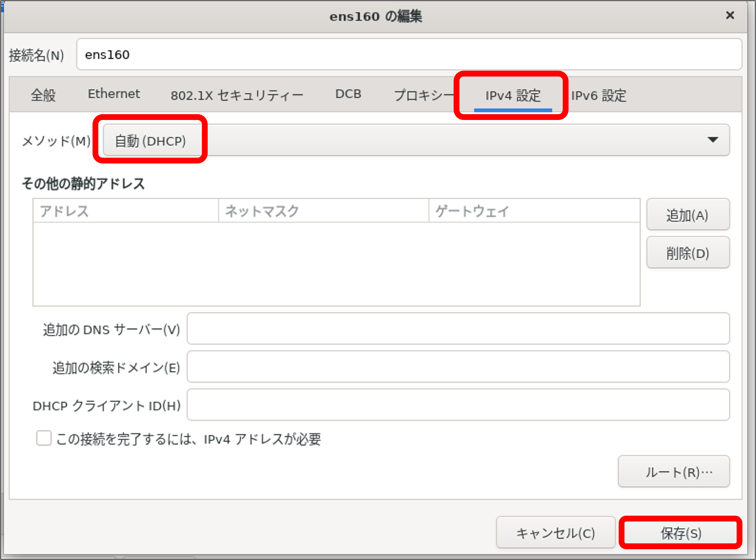
Task: Close the ens160 edit dialog
Action: [x=730, y=15]
